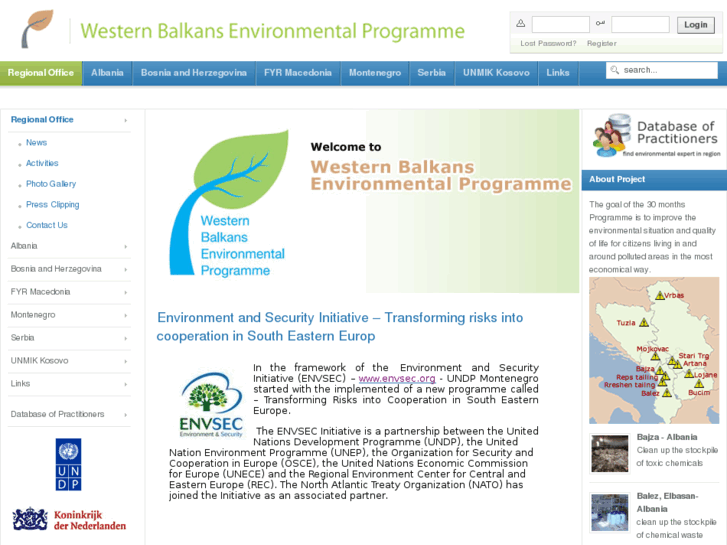Click the Western Balkans tree leaf banner logo
Image resolution: width=727 pixels, height=545 pixels.
click(229, 203)
